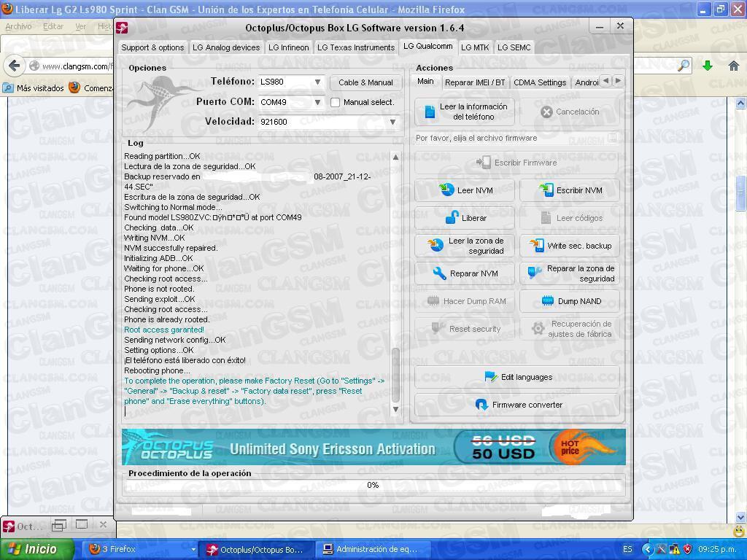Click the Write sec. backup icon
The width and height of the screenshot is (747, 560).
(537, 245)
